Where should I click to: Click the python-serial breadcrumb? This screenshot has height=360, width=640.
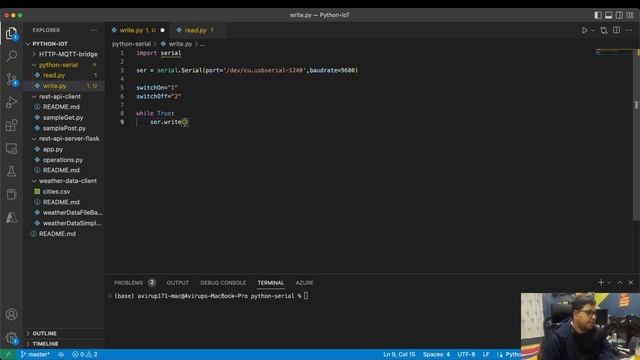[x=131, y=44]
